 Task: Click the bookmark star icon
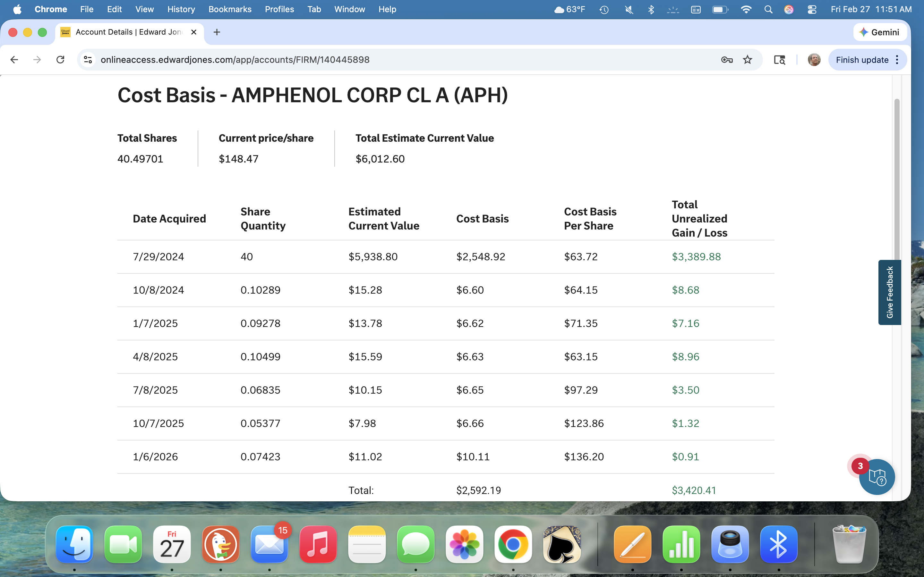tap(747, 60)
